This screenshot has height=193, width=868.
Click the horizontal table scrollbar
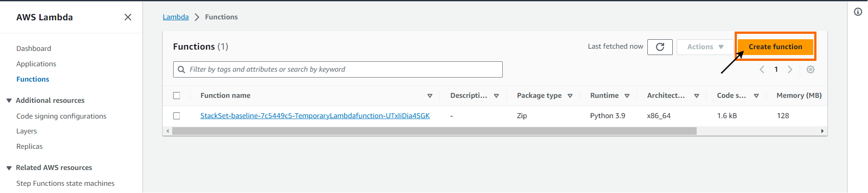pyautogui.click(x=434, y=131)
